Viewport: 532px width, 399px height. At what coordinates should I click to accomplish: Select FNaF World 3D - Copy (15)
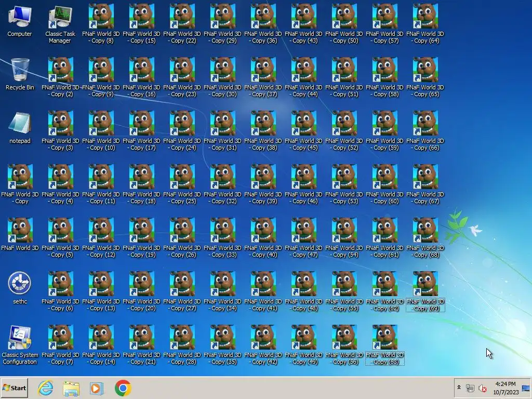(141, 23)
